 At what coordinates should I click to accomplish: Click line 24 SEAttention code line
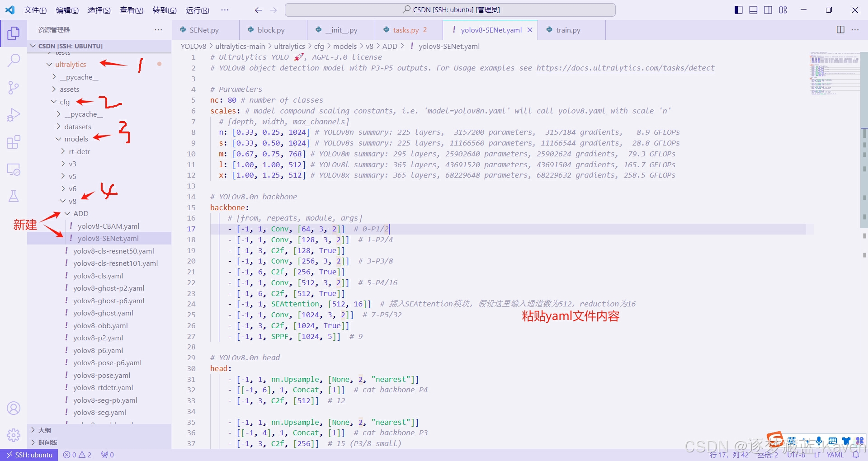(x=423, y=304)
